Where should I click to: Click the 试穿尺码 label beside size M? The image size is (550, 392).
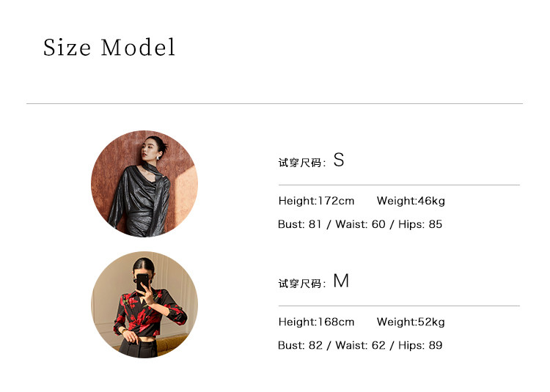pyautogui.click(x=301, y=284)
